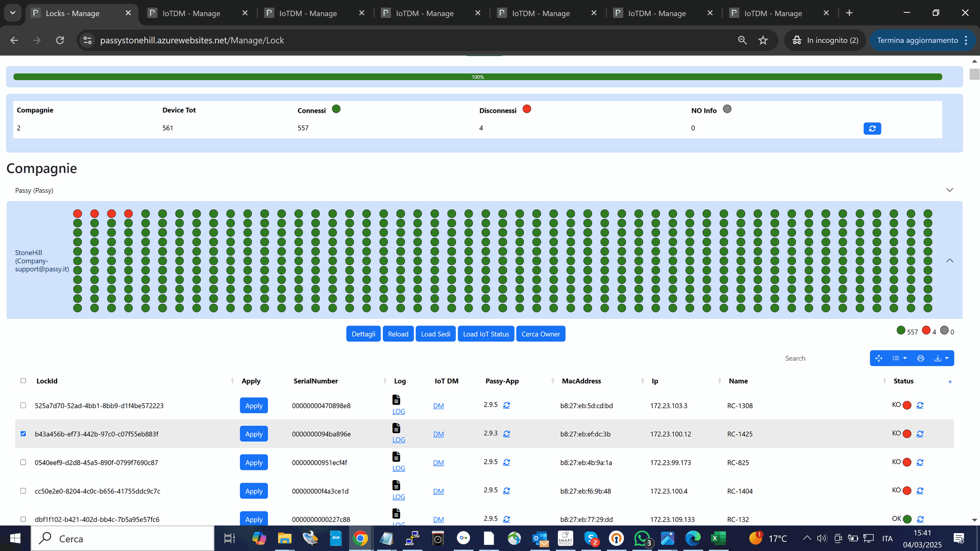Refresh status of lock RC-1404
The width and height of the screenshot is (980, 551).
click(920, 491)
